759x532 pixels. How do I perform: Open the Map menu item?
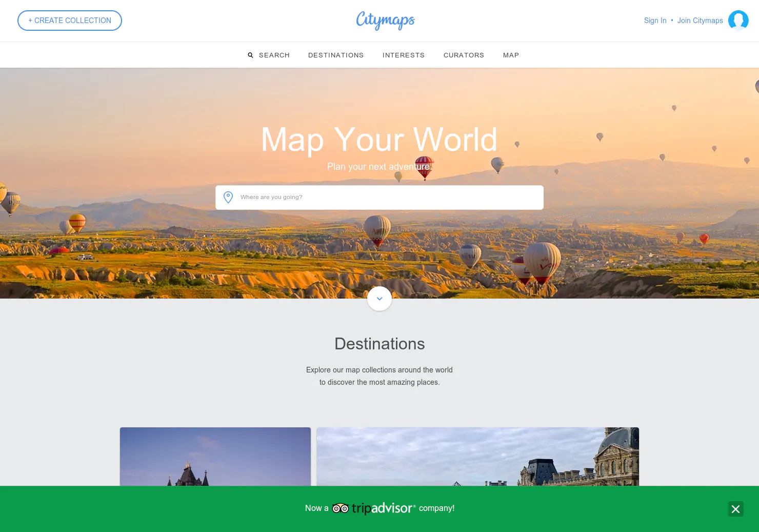511,55
